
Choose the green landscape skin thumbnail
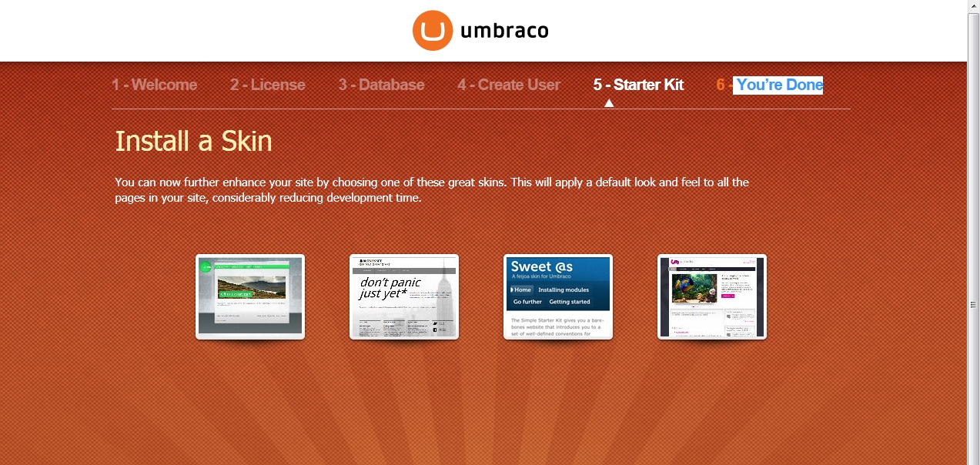pos(250,296)
